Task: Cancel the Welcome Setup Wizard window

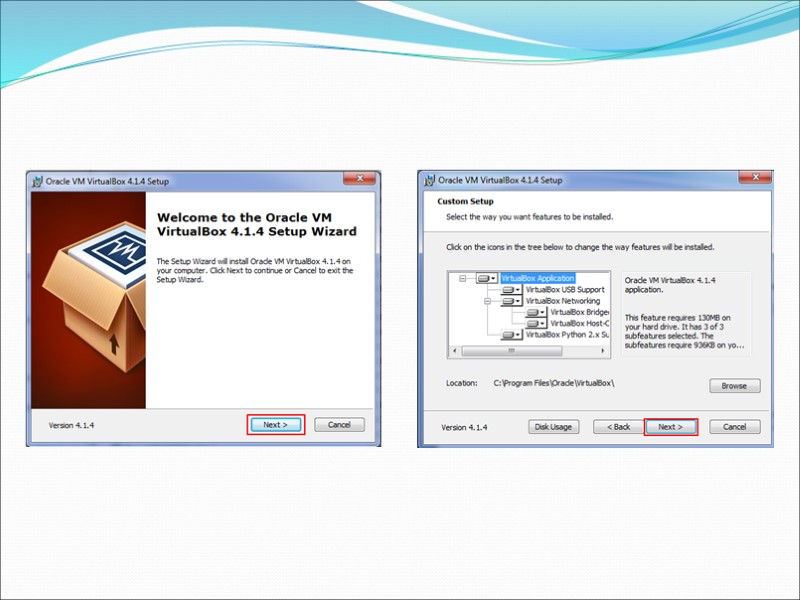Action: pyautogui.click(x=339, y=424)
